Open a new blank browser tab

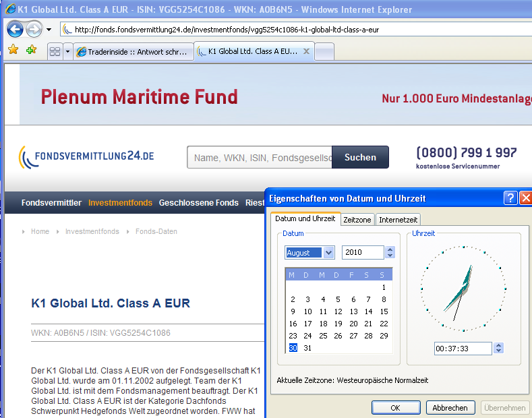[324, 52]
